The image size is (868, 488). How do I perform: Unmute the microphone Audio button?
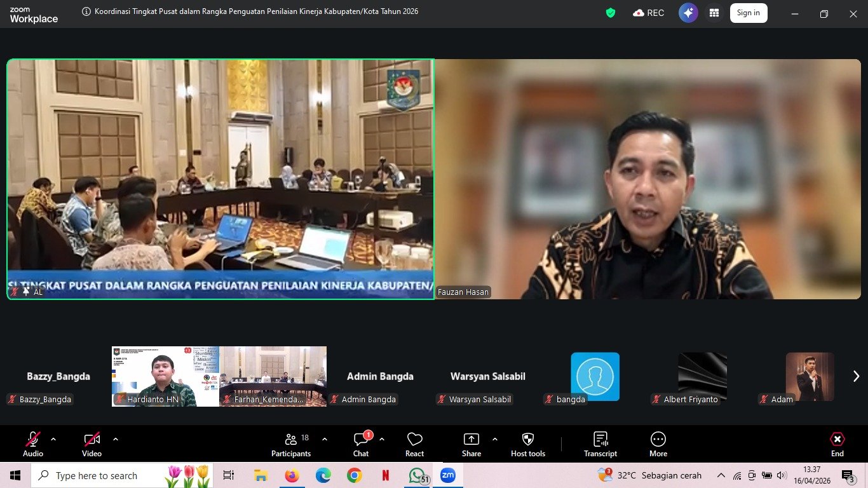pyautogui.click(x=33, y=444)
